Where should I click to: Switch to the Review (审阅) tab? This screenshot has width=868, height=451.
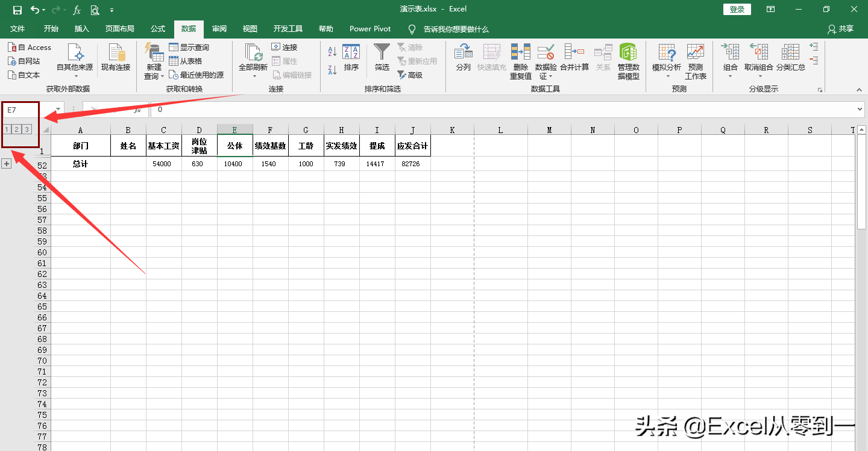[x=219, y=29]
